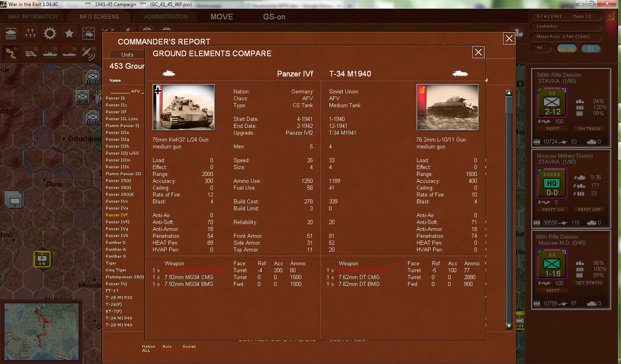This screenshot has height=364, width=621.
Task: Open the order of battle tank icon
Action: coord(11,34)
